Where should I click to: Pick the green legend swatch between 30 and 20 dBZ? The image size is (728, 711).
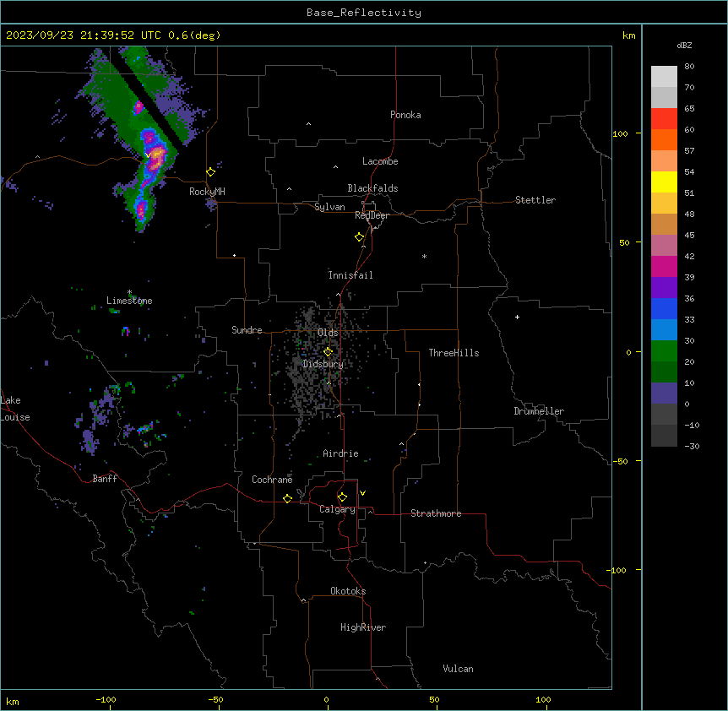coord(664,351)
